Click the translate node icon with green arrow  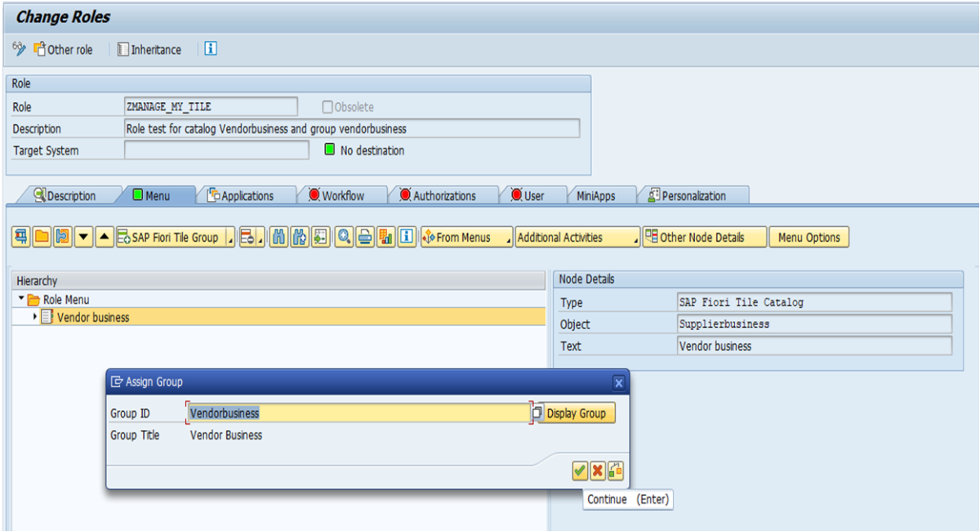tap(318, 237)
